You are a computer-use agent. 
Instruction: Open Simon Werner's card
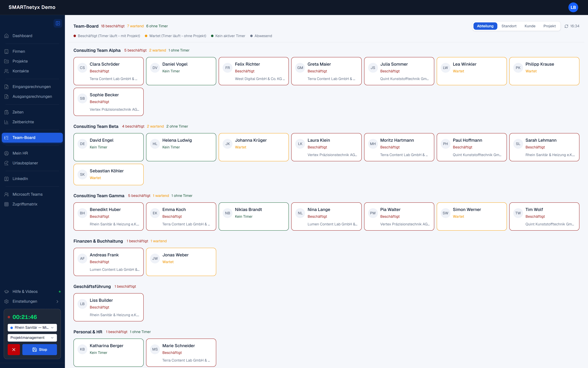[x=472, y=216]
